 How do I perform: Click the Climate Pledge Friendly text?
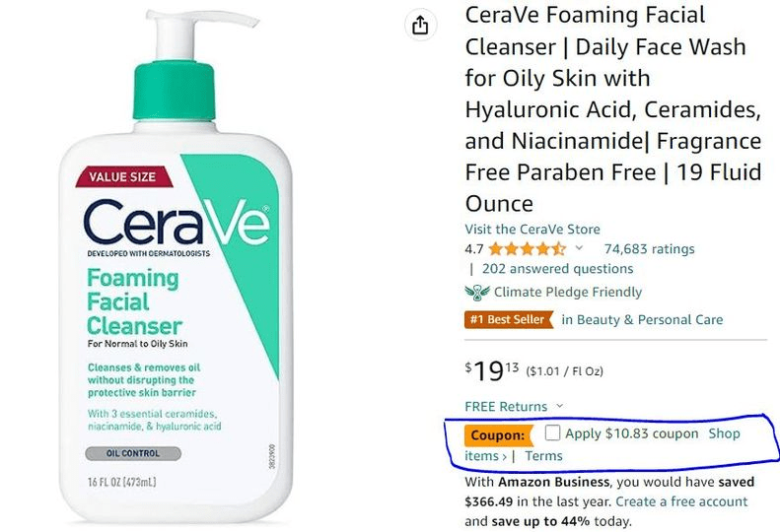click(x=568, y=292)
